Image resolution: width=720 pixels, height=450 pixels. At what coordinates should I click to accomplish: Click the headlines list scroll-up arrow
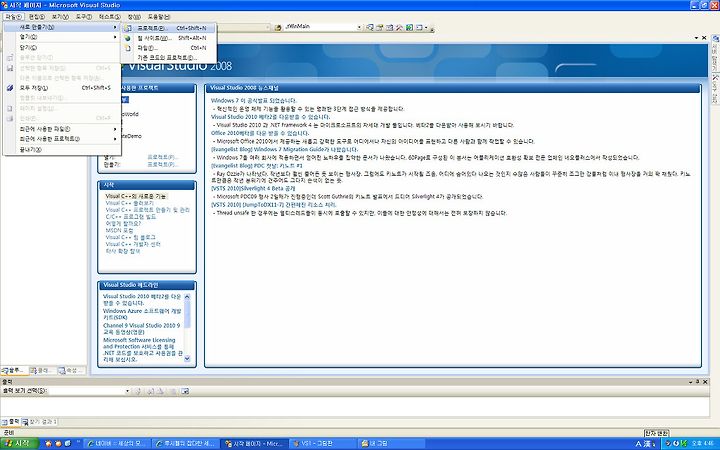[187, 297]
